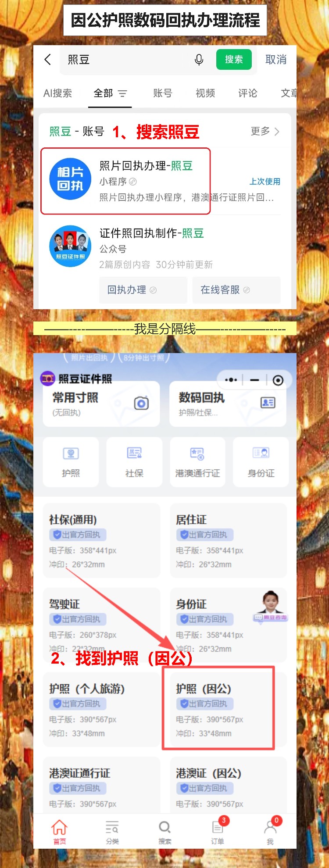Screen dimensions: 329x868
Task: Click the 回执办理 shortcut button
Action: 143,290
